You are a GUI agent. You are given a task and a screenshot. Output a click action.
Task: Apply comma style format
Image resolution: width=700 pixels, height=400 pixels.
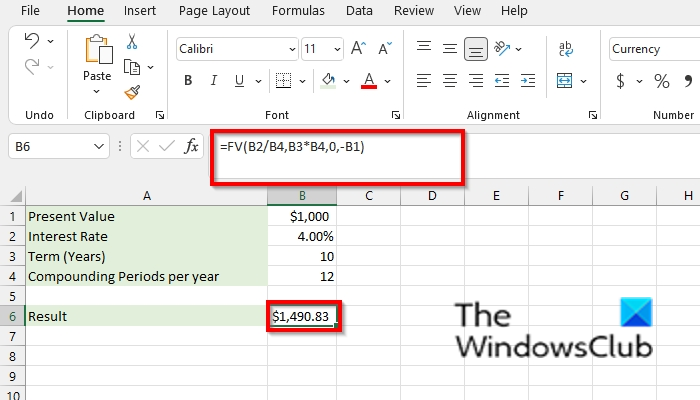(x=688, y=81)
